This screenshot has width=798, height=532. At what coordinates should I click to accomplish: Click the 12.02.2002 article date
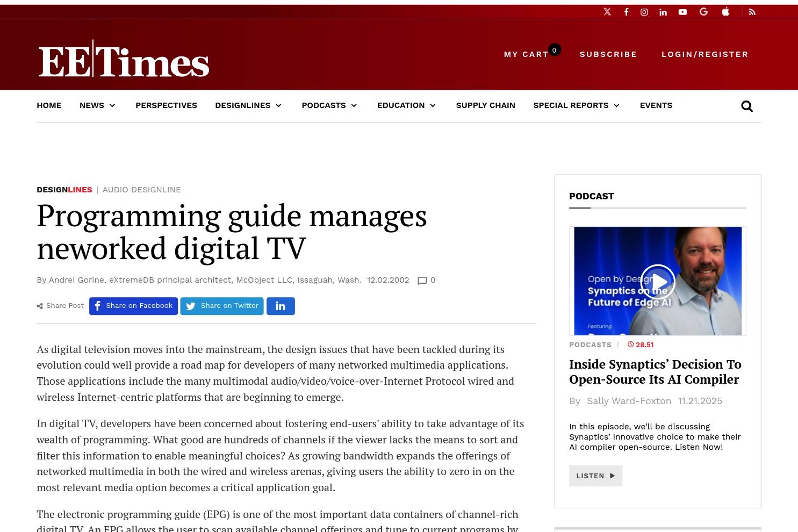tap(388, 280)
